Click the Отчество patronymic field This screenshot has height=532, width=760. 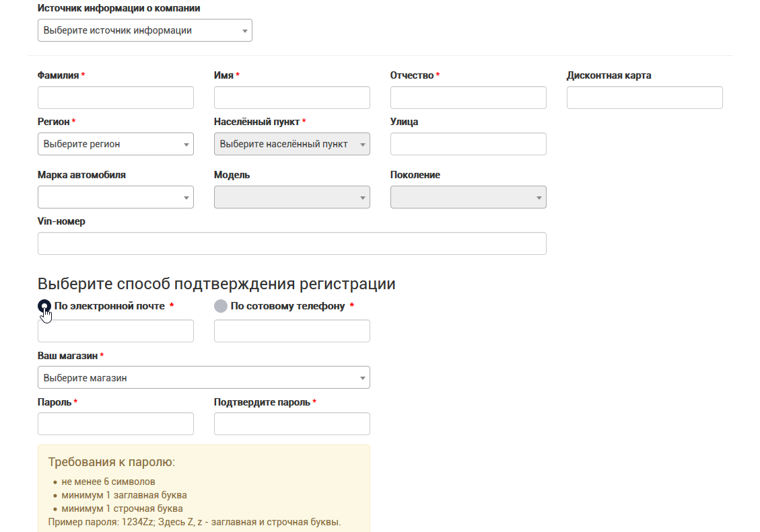click(x=468, y=98)
